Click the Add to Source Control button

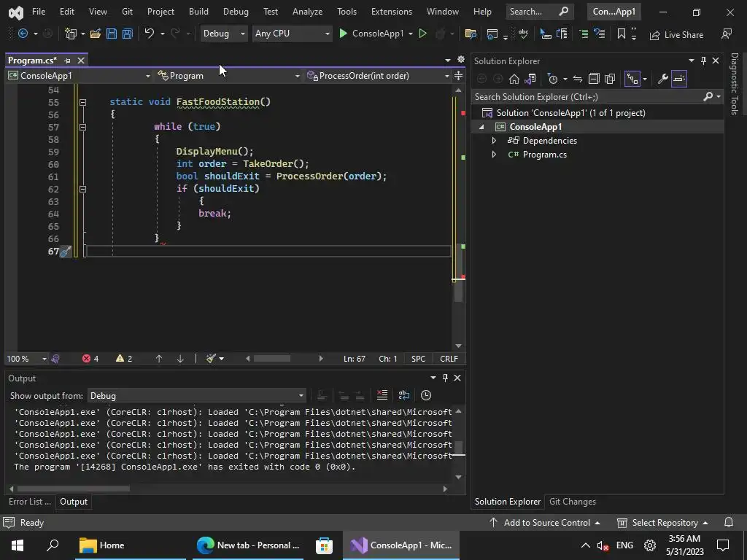point(544,522)
